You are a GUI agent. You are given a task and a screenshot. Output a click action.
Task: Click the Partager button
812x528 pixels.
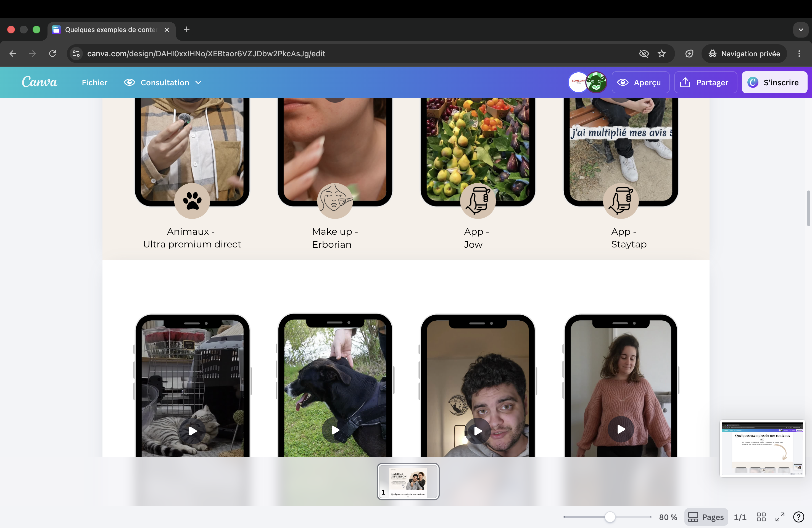point(704,82)
